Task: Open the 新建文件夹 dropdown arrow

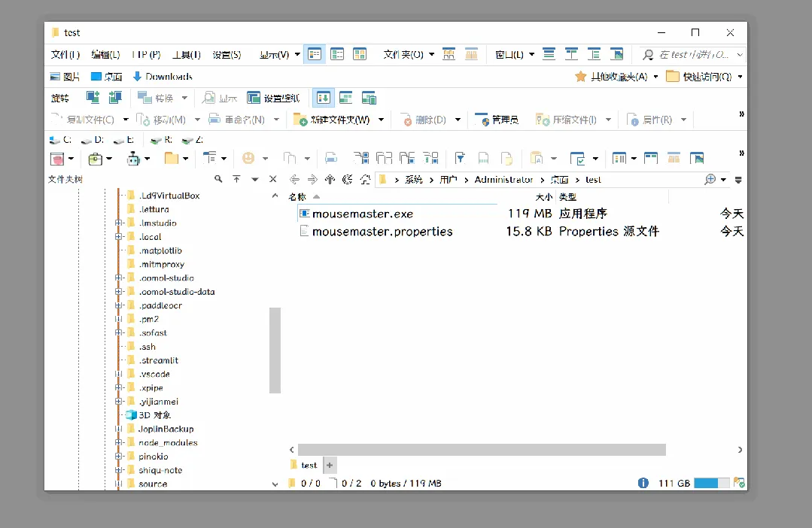Action: pos(381,120)
